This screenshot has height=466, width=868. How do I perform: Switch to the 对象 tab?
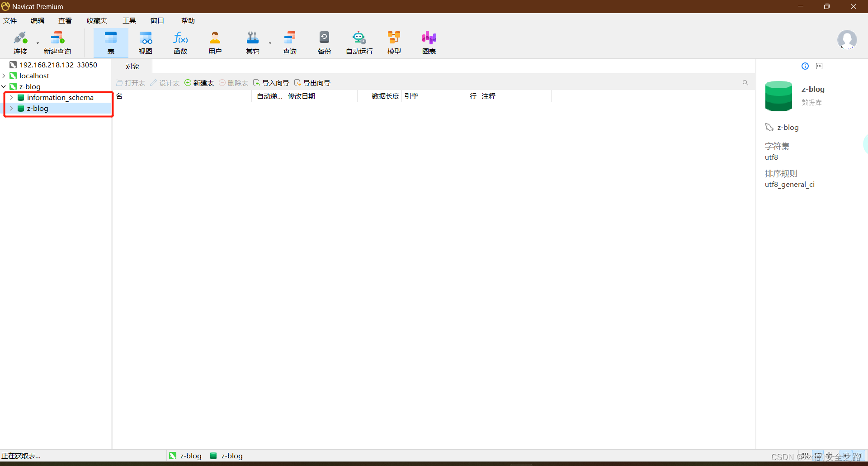tap(132, 67)
